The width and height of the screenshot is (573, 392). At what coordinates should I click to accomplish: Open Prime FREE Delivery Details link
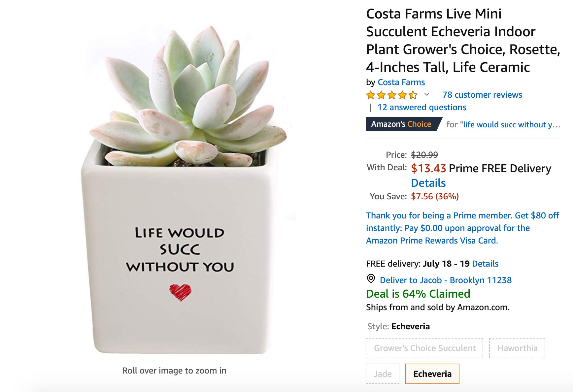(x=428, y=183)
